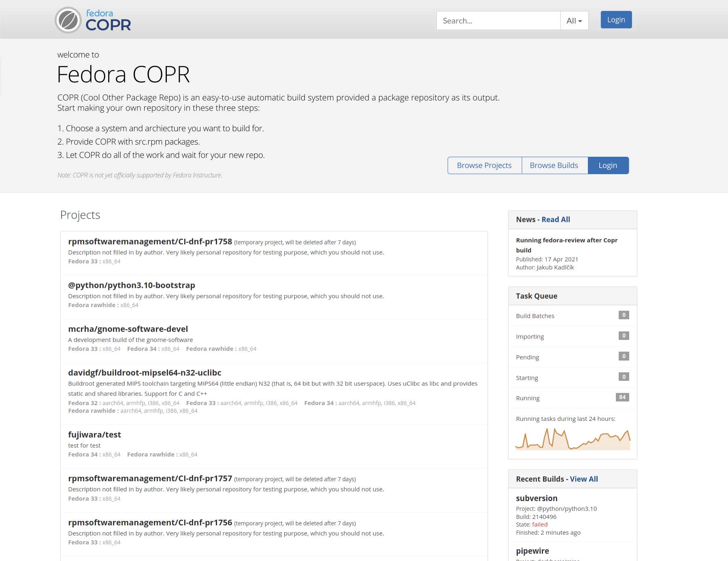Viewport: 728px width, 561px height.
Task: Click the running tasks 24-hour graph
Action: (x=573, y=439)
